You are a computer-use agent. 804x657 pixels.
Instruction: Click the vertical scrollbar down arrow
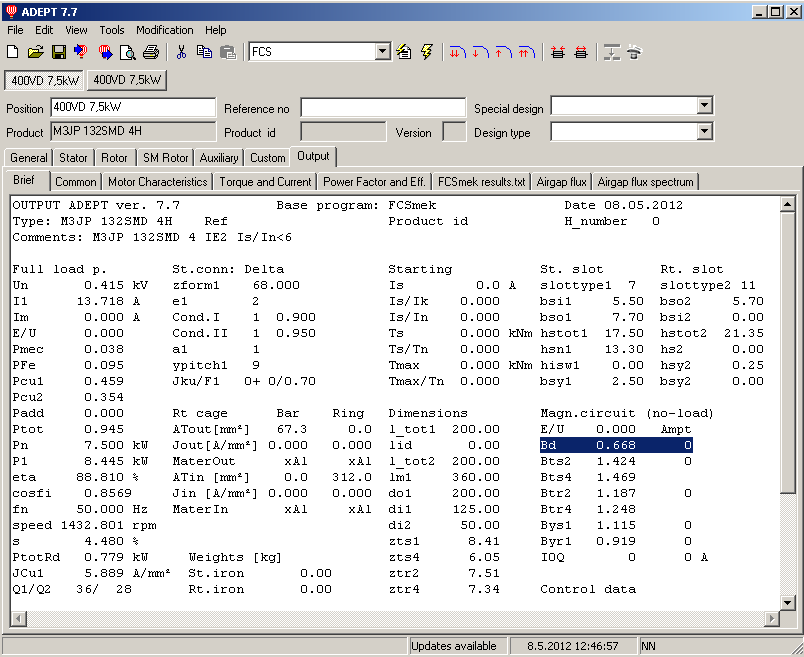[x=787, y=602]
